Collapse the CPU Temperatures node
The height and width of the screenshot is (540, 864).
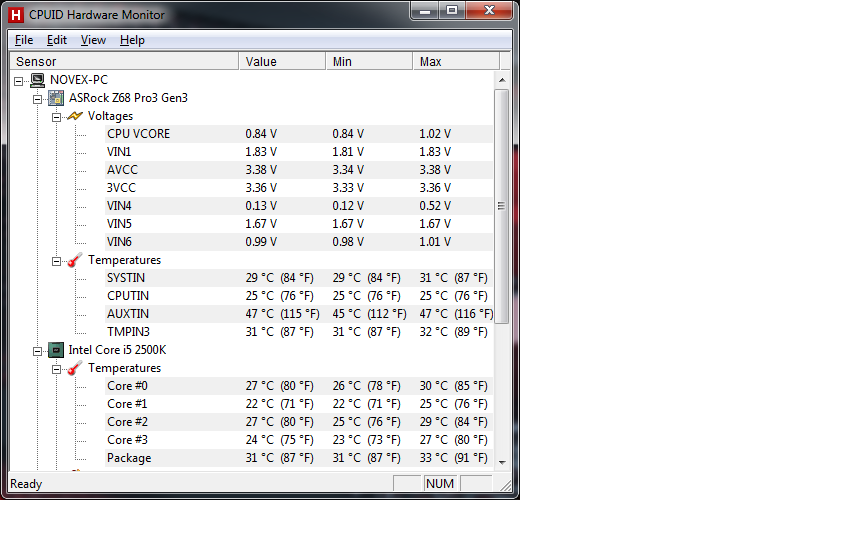click(56, 369)
